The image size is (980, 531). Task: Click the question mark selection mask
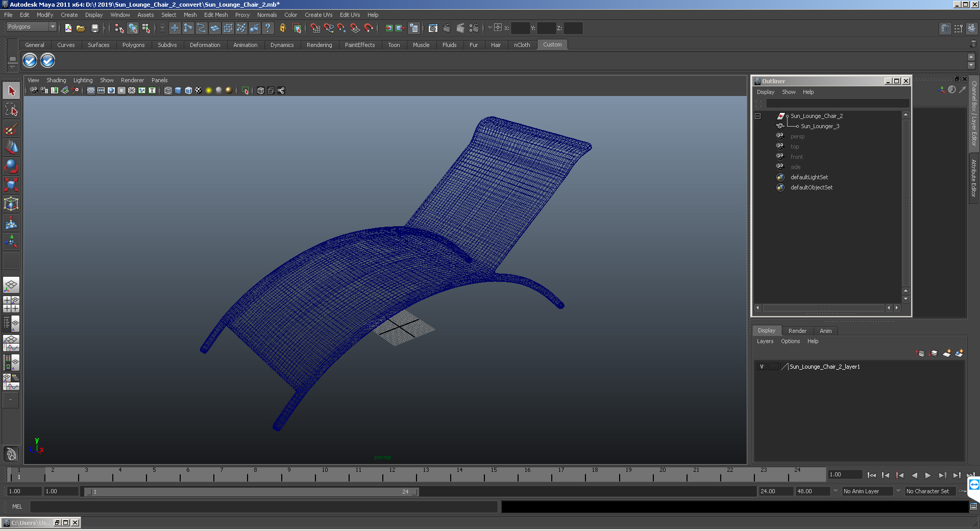click(x=268, y=28)
